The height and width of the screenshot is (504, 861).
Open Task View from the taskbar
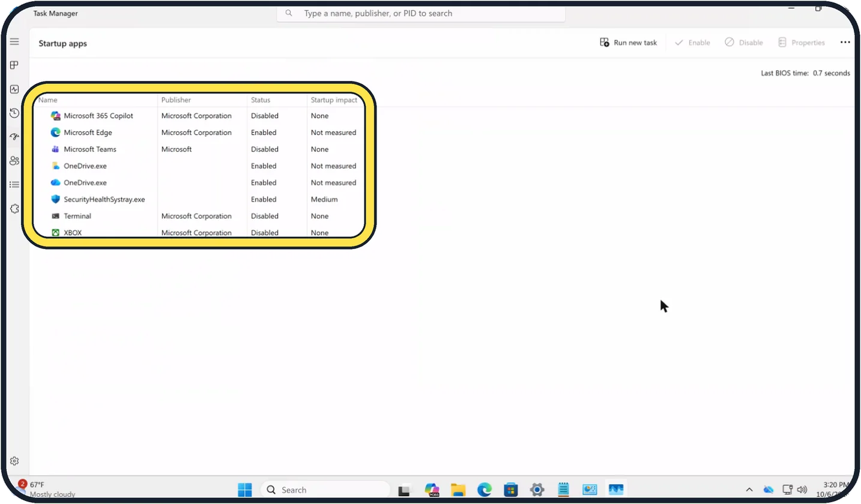click(x=404, y=490)
